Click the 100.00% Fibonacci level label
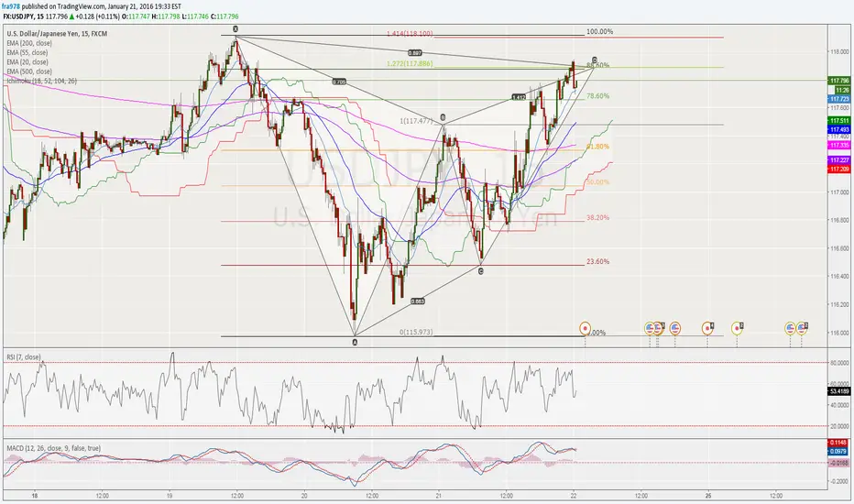The image size is (854, 504). pos(599,31)
